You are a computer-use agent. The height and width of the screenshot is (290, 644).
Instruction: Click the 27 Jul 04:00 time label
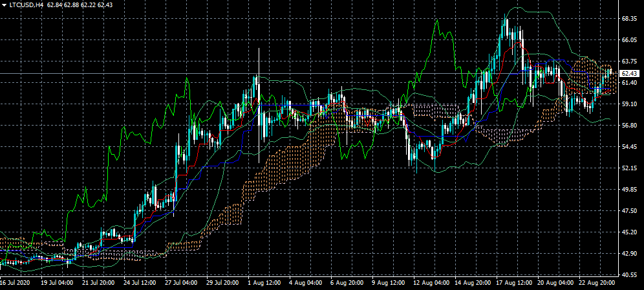pos(182,283)
